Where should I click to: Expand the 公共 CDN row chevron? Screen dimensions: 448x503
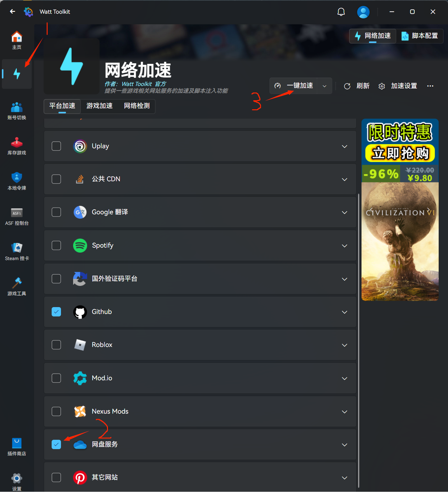click(x=344, y=179)
